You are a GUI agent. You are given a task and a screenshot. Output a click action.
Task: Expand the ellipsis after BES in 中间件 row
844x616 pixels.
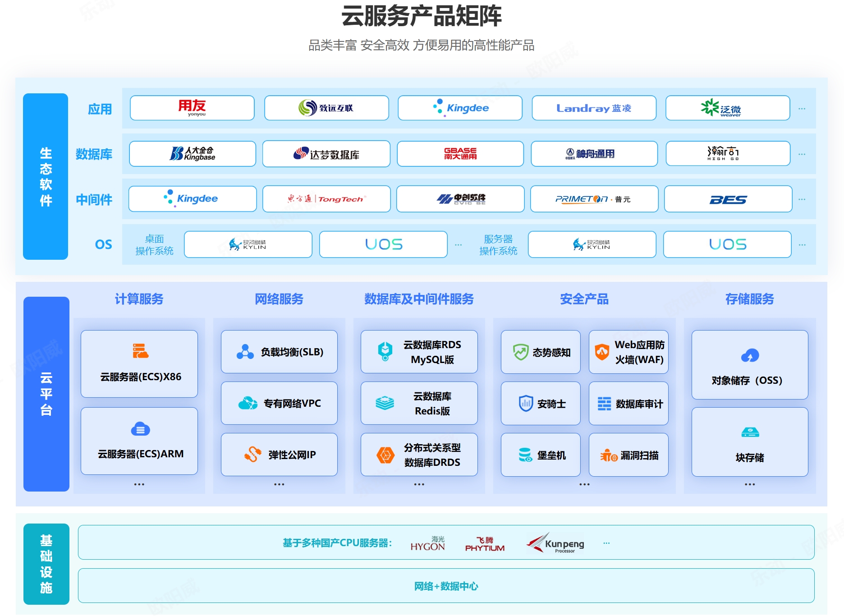pyautogui.click(x=802, y=199)
